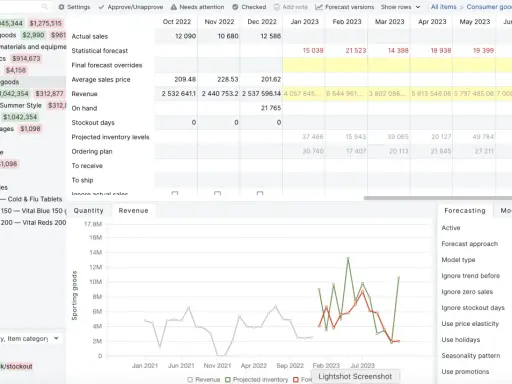Click the Average sales price row label

coord(101,79)
